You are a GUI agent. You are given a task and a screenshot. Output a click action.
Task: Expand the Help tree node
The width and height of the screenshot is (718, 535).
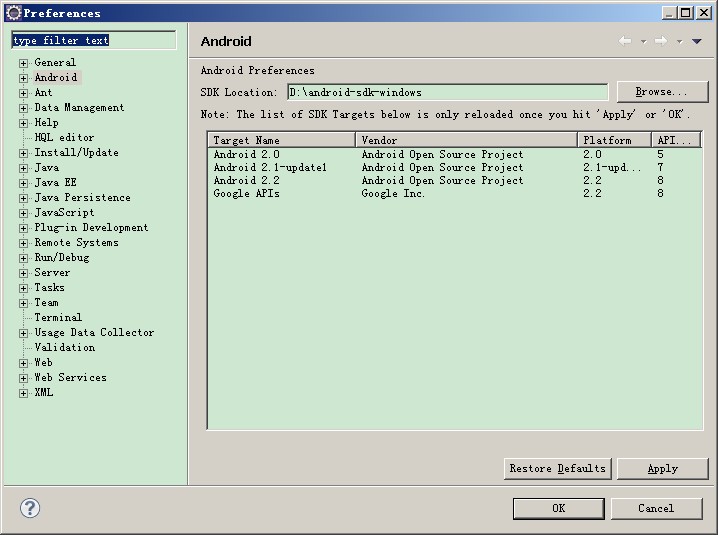click(23, 123)
